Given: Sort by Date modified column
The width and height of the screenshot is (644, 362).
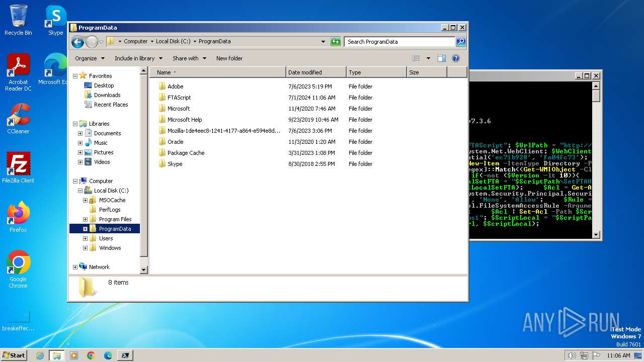Looking at the screenshot, I should point(316,72).
